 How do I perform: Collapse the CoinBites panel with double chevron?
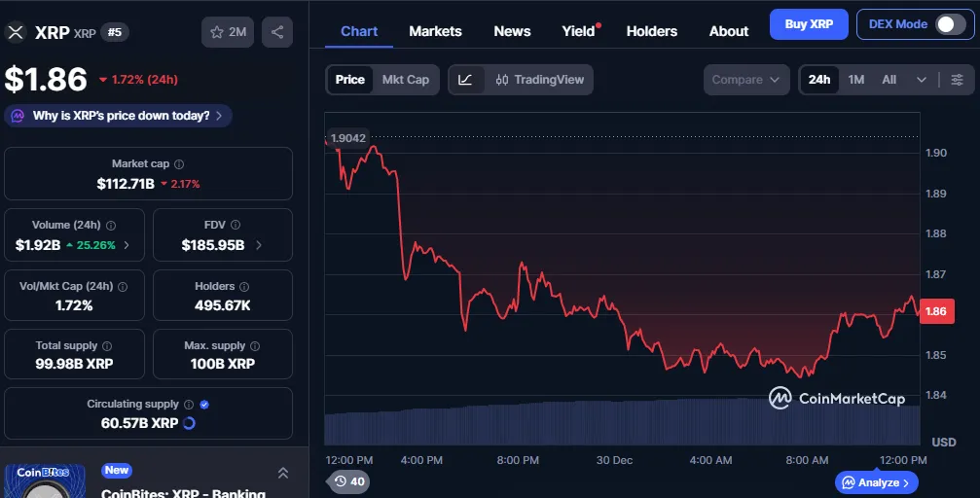(x=283, y=473)
